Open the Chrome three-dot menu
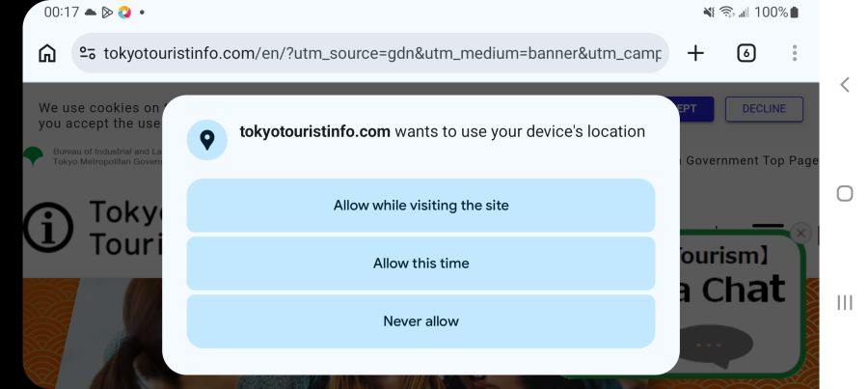 click(795, 53)
